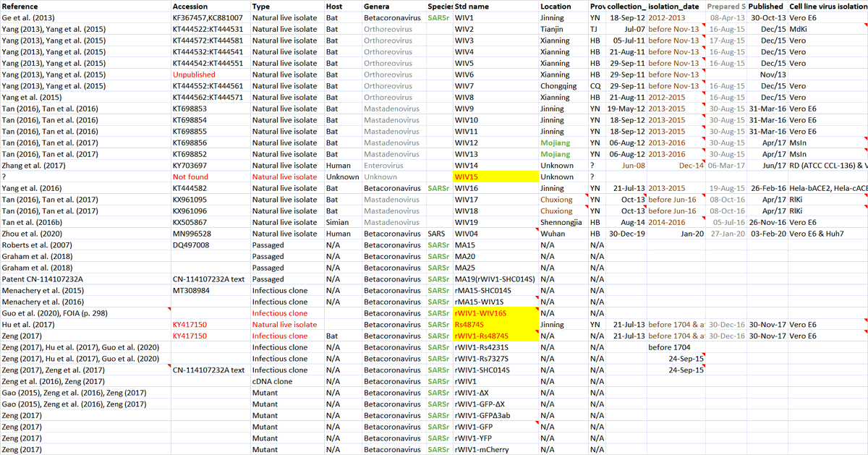
Task: Click the Accession column header
Action: point(190,6)
